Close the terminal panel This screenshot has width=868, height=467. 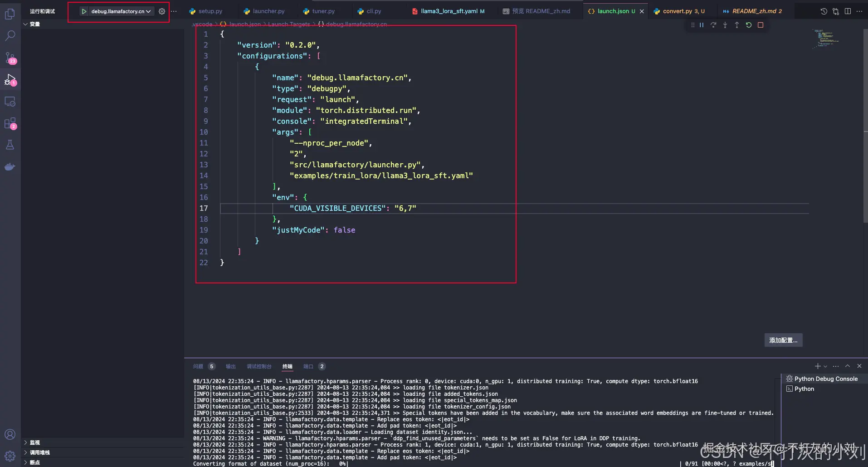click(859, 366)
